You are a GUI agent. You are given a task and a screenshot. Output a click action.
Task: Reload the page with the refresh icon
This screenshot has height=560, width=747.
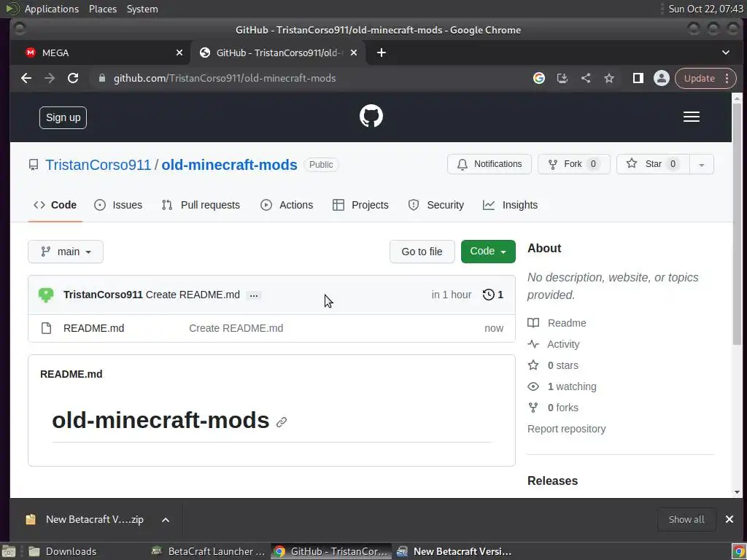[x=73, y=78]
